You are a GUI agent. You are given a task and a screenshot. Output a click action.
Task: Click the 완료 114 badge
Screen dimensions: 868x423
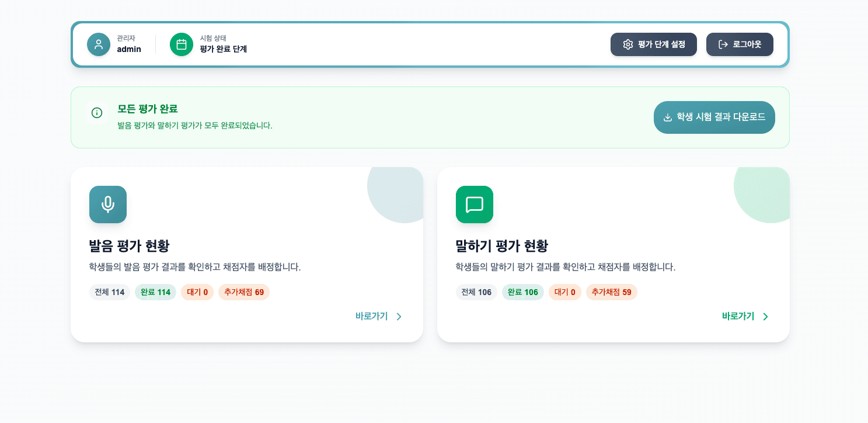coord(155,292)
